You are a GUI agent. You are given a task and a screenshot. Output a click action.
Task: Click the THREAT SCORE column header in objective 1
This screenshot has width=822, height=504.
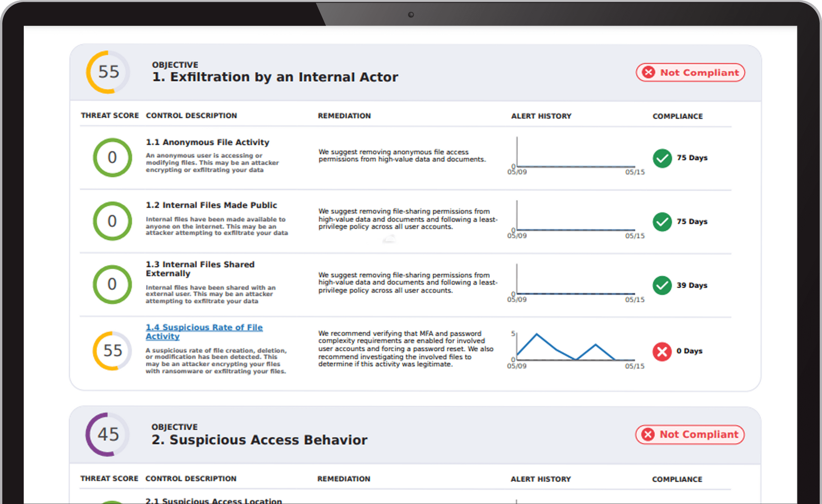point(110,116)
